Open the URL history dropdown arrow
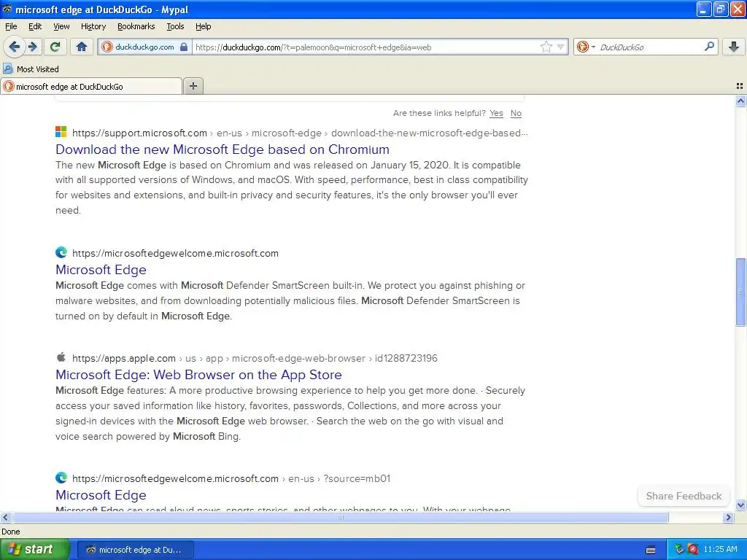This screenshot has width=747, height=560. point(561,47)
